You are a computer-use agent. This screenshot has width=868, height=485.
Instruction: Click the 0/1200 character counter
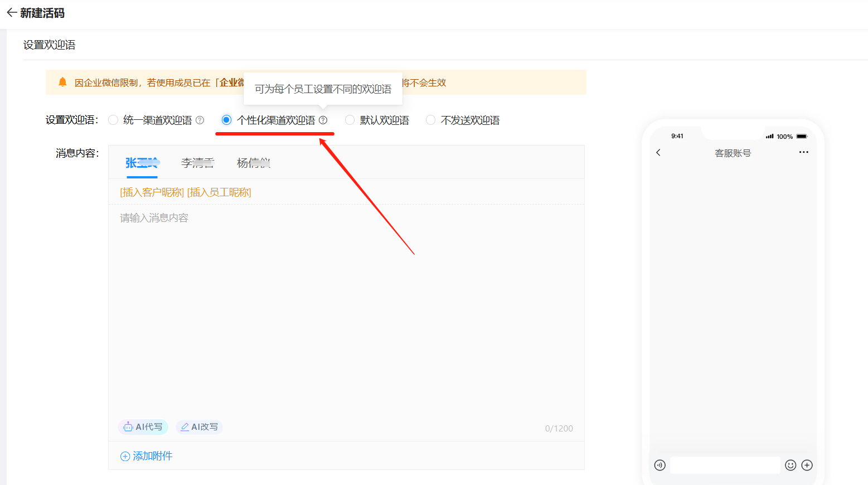click(x=559, y=428)
